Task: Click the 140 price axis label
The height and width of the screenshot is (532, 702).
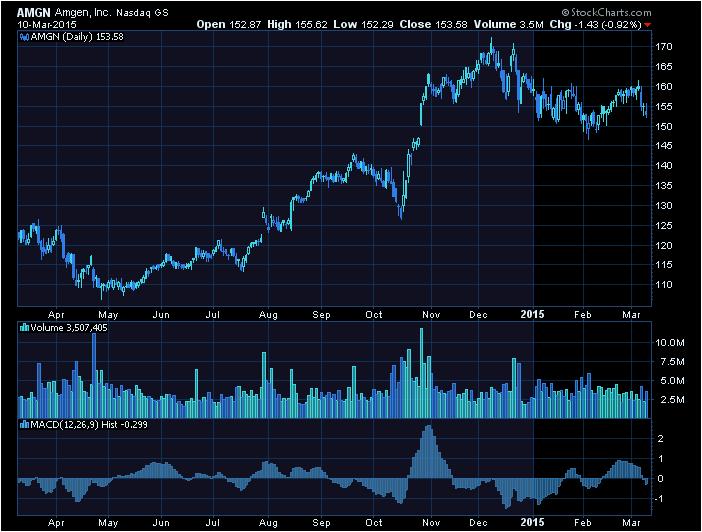Action: pyautogui.click(x=664, y=166)
